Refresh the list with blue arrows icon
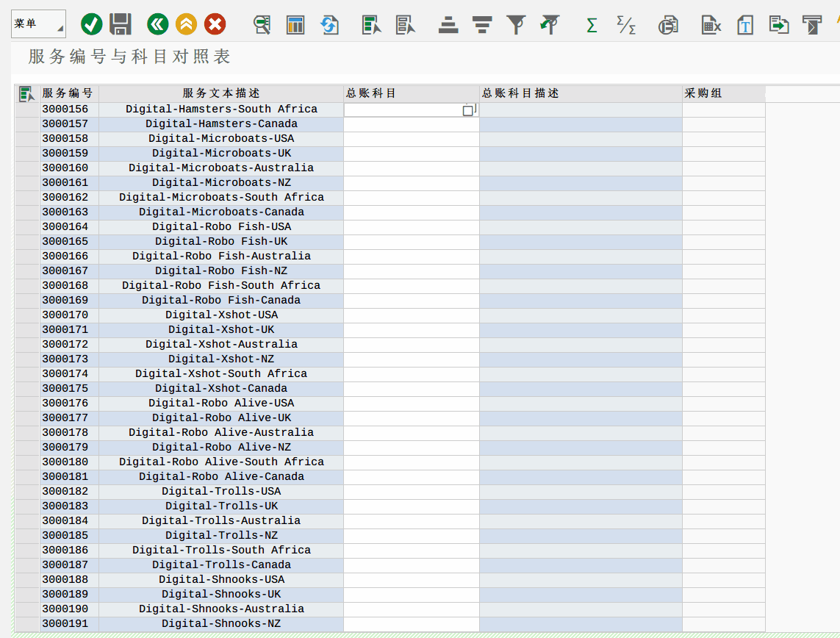The height and width of the screenshot is (638, 840). [x=329, y=25]
